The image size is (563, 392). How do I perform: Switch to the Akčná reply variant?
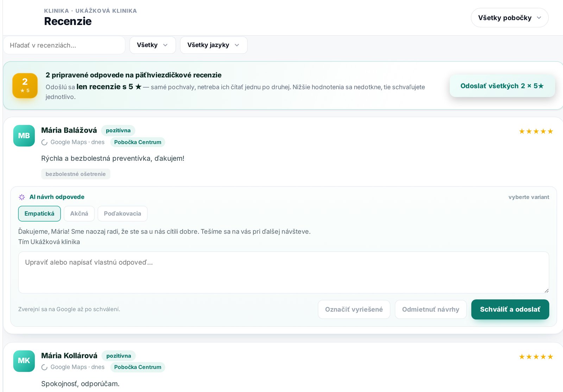point(79,214)
